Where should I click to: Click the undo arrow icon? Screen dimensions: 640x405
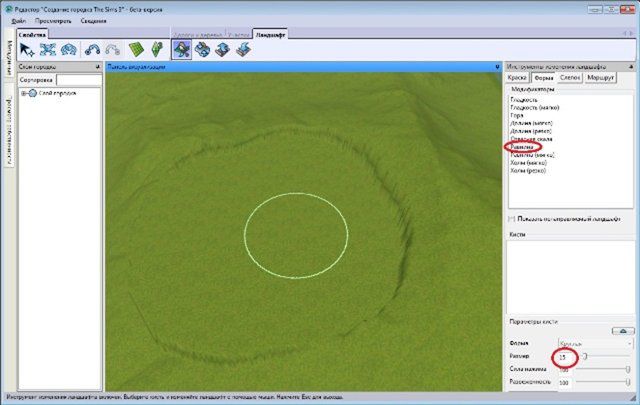[93, 48]
